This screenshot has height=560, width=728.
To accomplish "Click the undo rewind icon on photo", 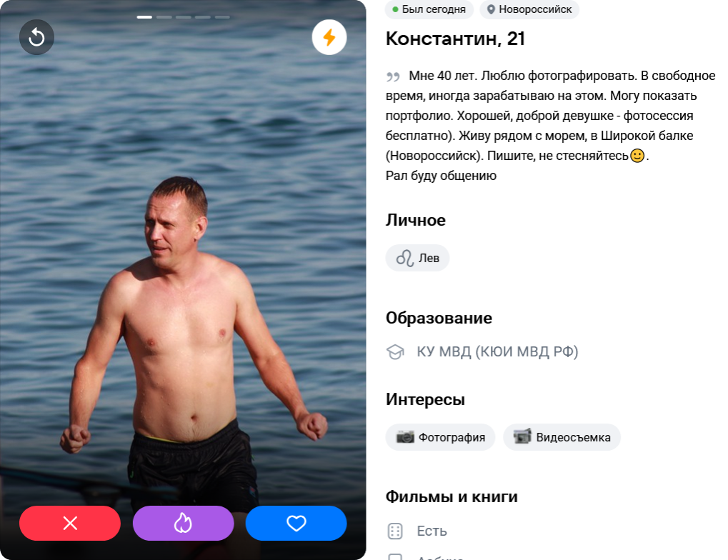I will tap(36, 37).
